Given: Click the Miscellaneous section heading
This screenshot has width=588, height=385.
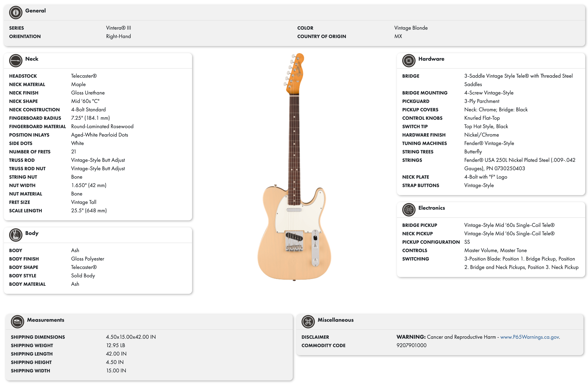Looking at the screenshot, I should pyautogui.click(x=335, y=320).
